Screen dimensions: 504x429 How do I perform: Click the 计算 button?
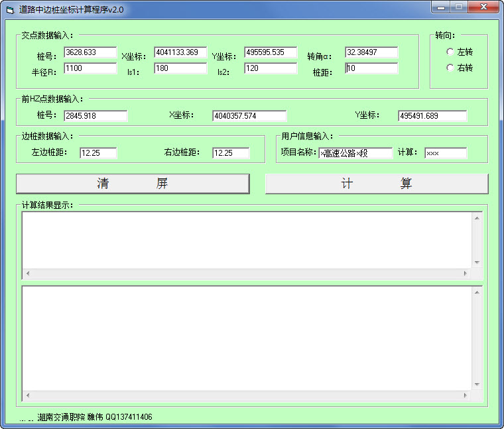click(377, 184)
